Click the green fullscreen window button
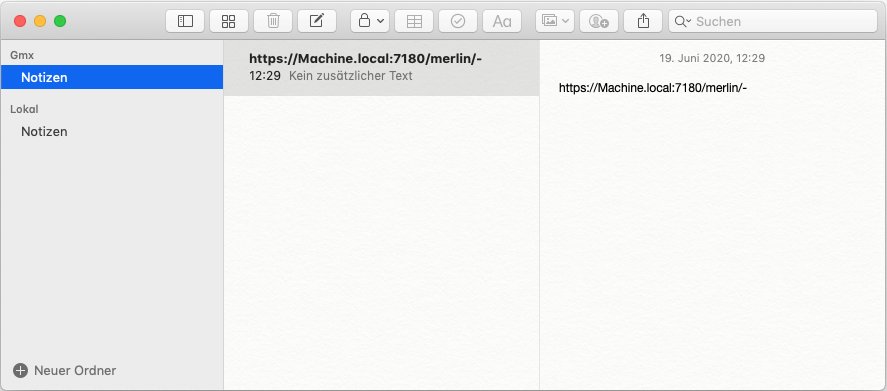Screen dimensions: 887x391 pyautogui.click(x=60, y=22)
